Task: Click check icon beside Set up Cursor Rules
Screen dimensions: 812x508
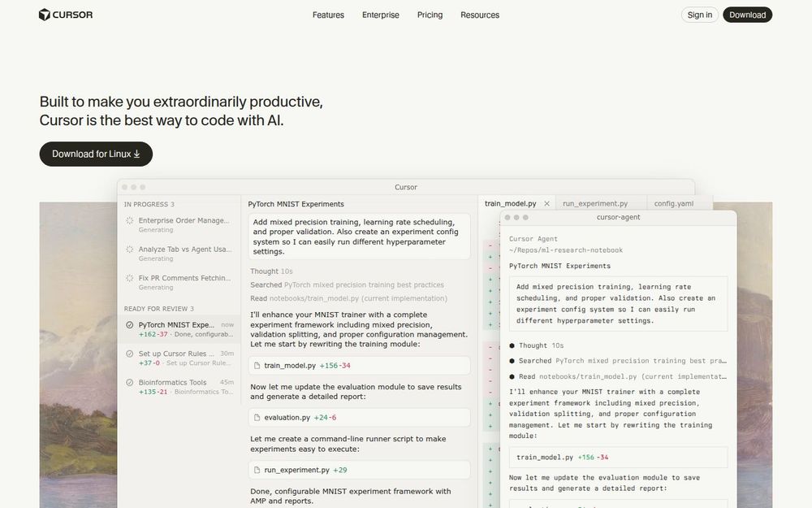Action: [x=129, y=354]
